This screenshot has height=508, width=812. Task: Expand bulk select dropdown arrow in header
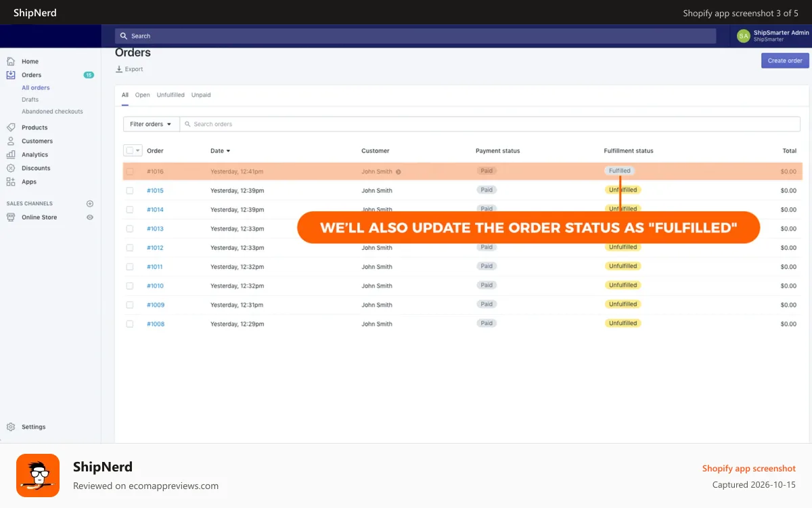(x=139, y=151)
